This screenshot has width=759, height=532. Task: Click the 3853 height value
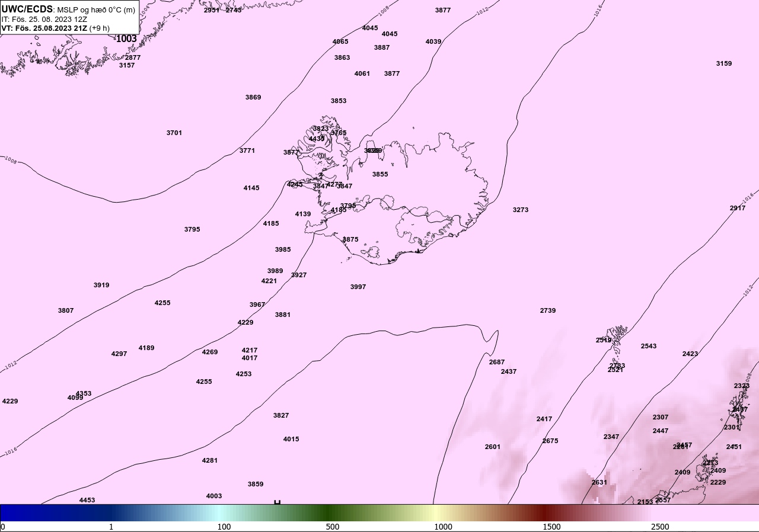click(x=339, y=101)
